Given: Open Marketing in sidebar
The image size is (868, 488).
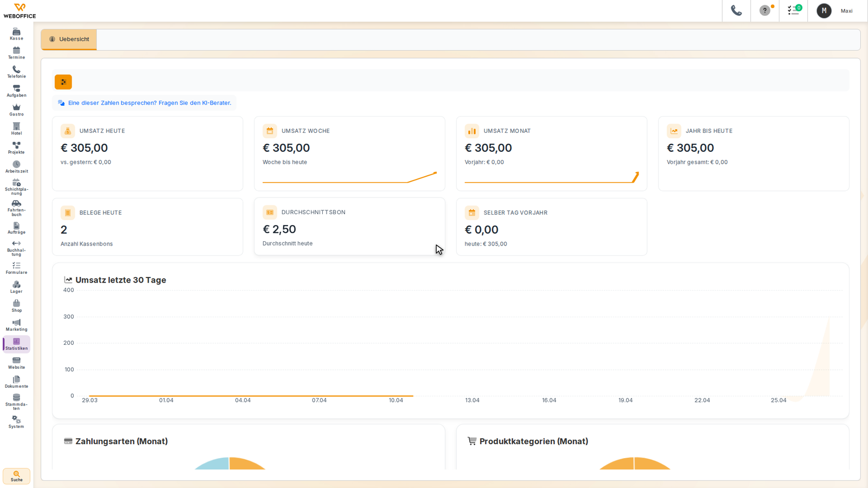Looking at the screenshot, I should click(16, 325).
